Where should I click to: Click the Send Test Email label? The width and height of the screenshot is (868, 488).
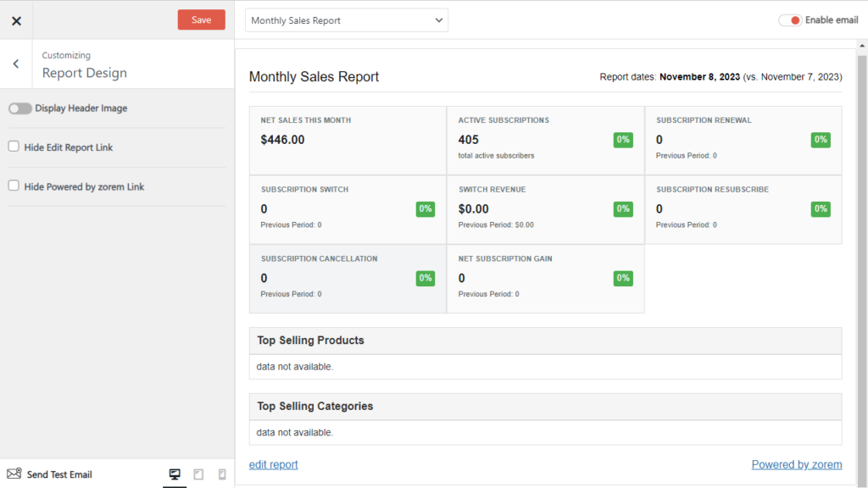(x=59, y=474)
